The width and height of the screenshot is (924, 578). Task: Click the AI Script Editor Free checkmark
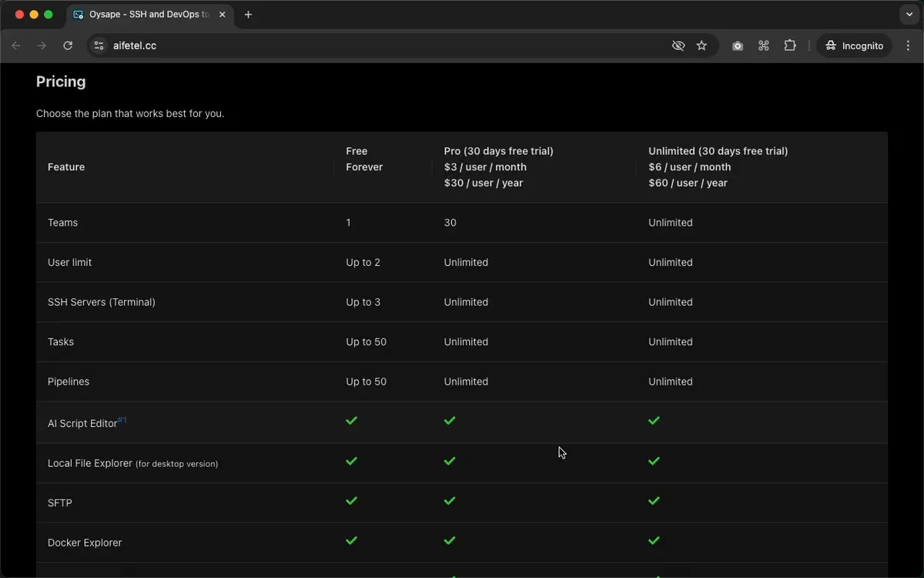click(x=352, y=421)
